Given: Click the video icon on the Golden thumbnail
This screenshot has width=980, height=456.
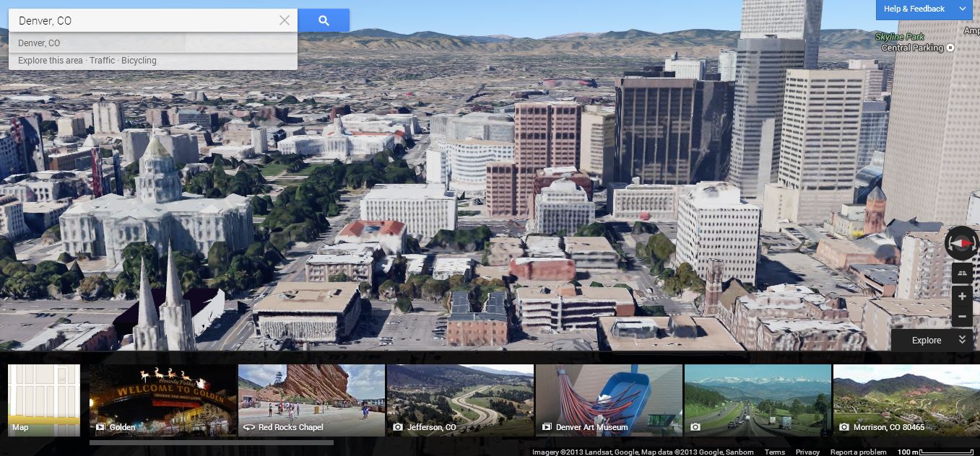Looking at the screenshot, I should 100,427.
